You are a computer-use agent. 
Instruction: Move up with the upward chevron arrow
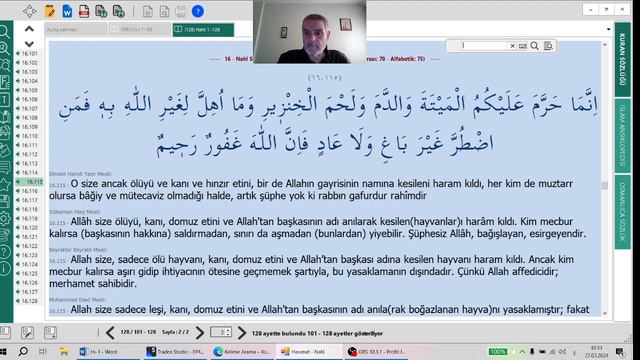pos(29,29)
